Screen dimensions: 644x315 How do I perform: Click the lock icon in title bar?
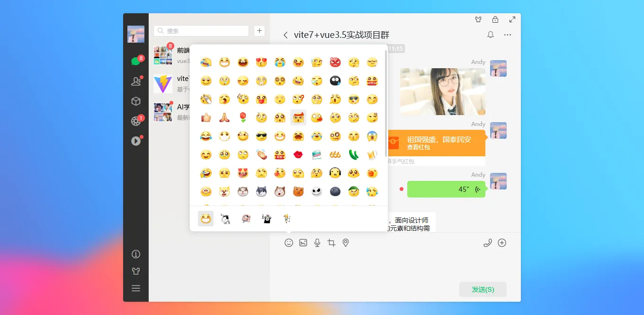pos(495,20)
